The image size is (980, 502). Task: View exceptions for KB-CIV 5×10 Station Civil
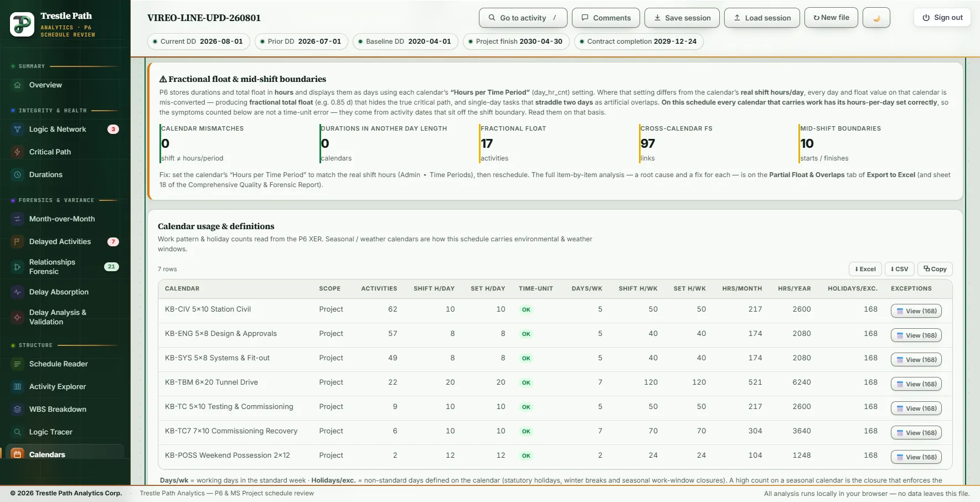pos(916,311)
